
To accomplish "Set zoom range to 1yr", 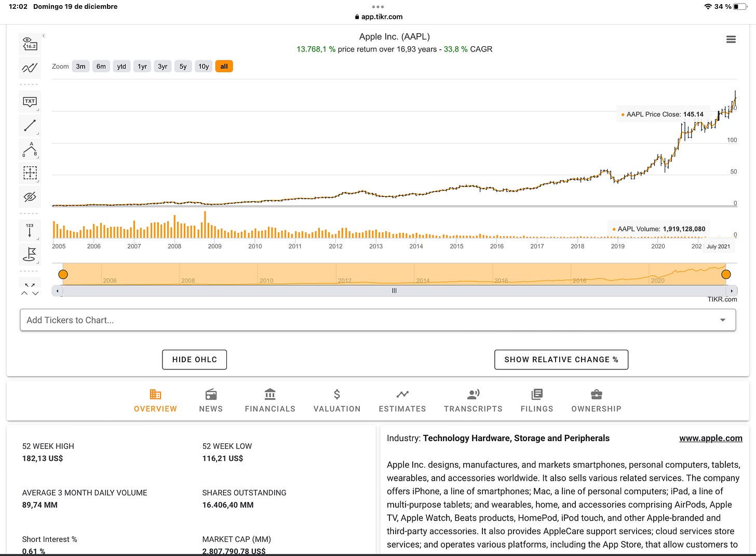I will tap(142, 67).
